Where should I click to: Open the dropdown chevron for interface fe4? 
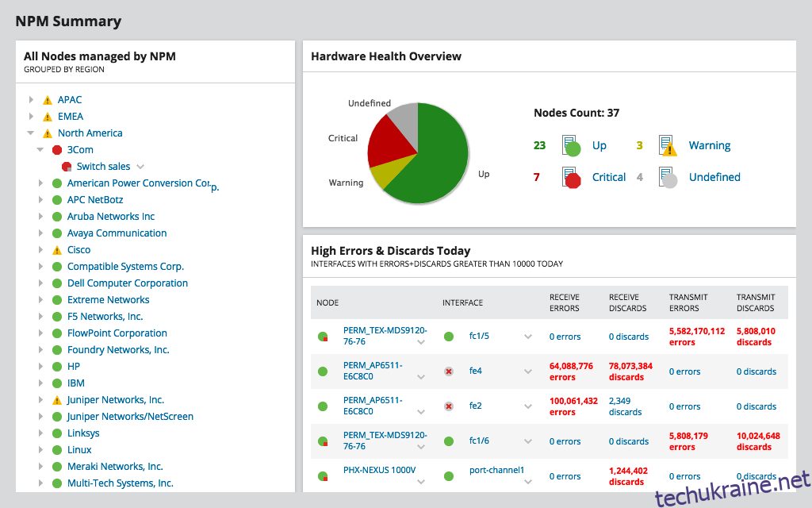tap(528, 371)
